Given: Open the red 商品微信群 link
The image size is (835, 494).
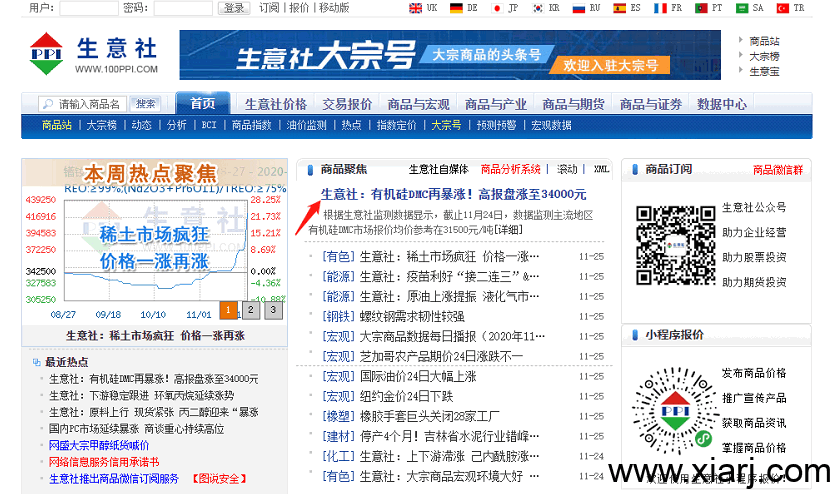Looking at the screenshot, I should click(777, 170).
